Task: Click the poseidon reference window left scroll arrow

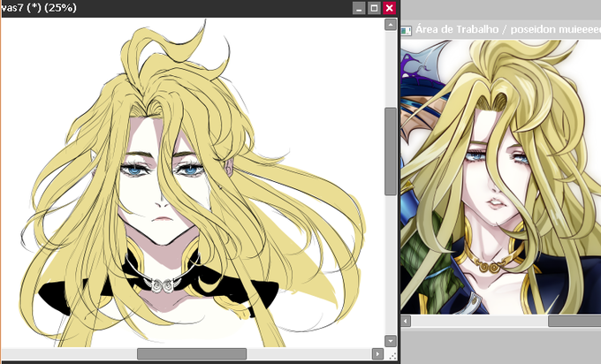Action: coord(406,321)
